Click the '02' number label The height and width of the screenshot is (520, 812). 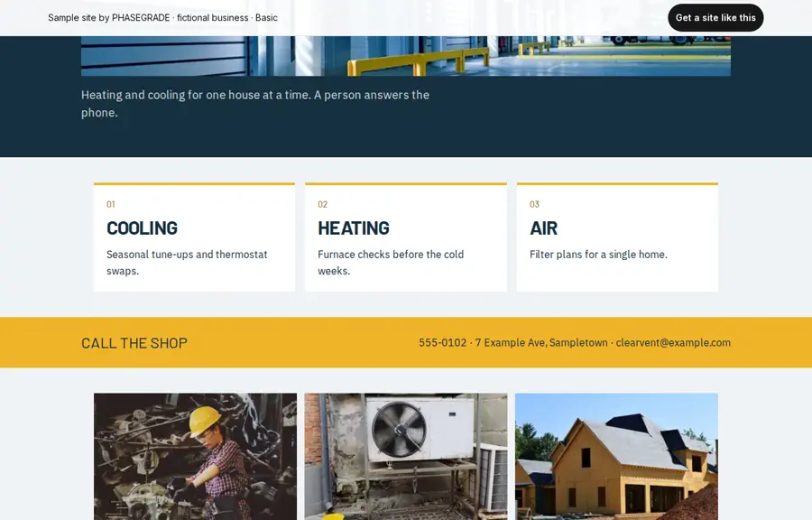coord(323,204)
